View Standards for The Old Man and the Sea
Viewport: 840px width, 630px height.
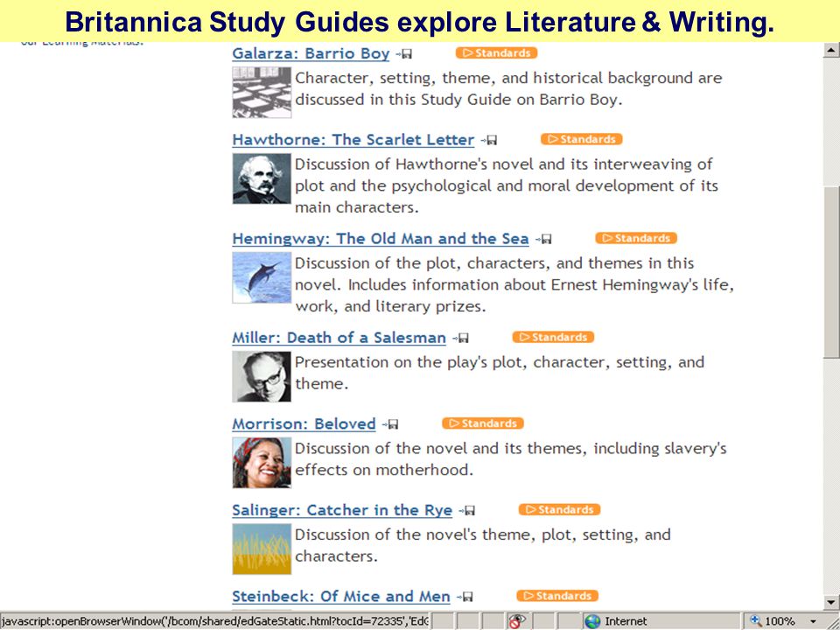(x=636, y=238)
